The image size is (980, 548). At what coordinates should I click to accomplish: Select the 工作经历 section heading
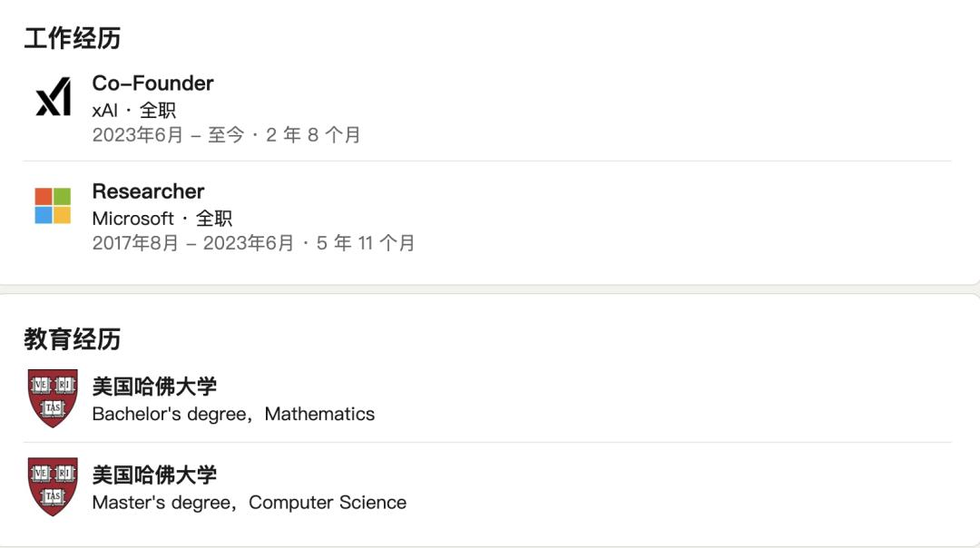pos(72,38)
